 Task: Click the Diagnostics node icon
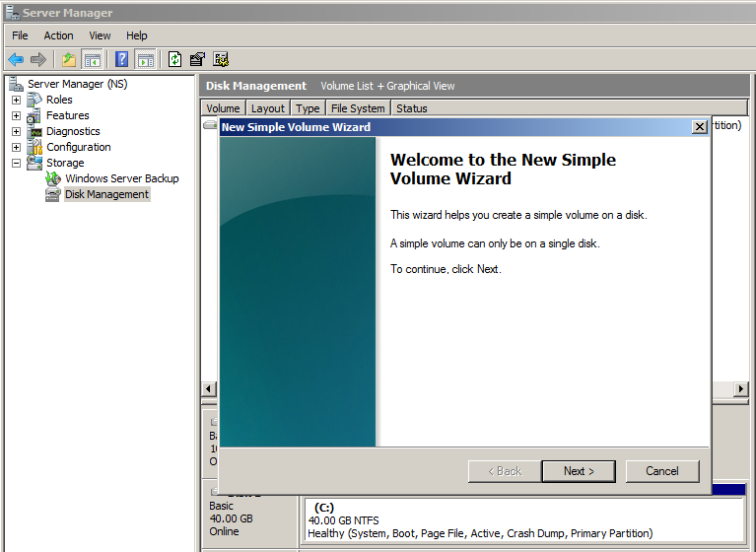(34, 132)
